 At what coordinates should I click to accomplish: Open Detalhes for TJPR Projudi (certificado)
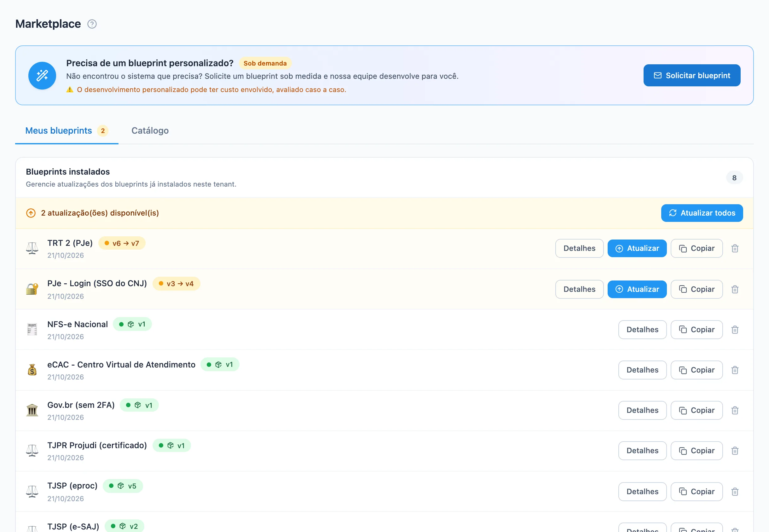point(642,450)
